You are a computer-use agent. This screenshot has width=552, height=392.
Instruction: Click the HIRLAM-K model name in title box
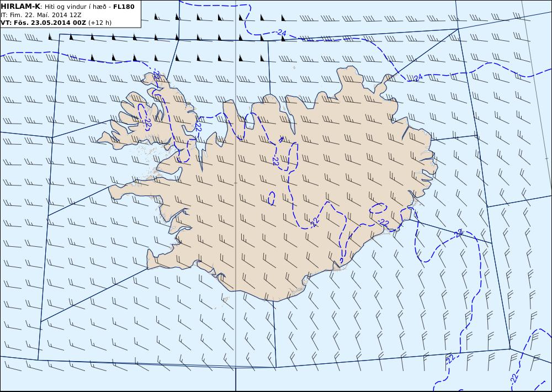point(21,7)
